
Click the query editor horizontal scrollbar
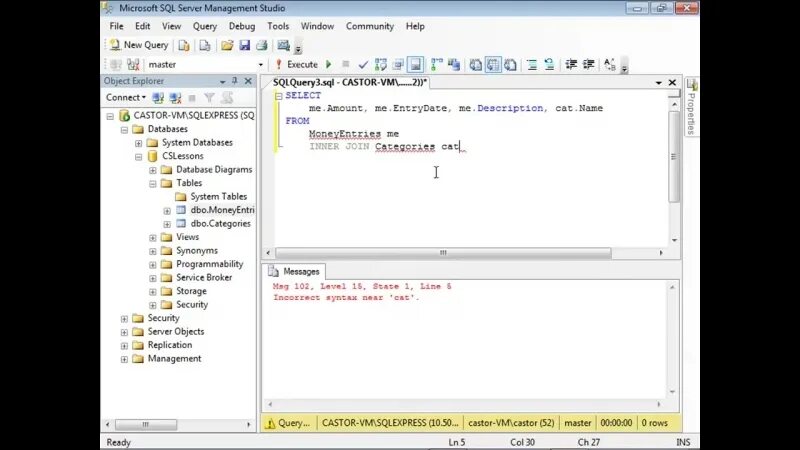[443, 253]
